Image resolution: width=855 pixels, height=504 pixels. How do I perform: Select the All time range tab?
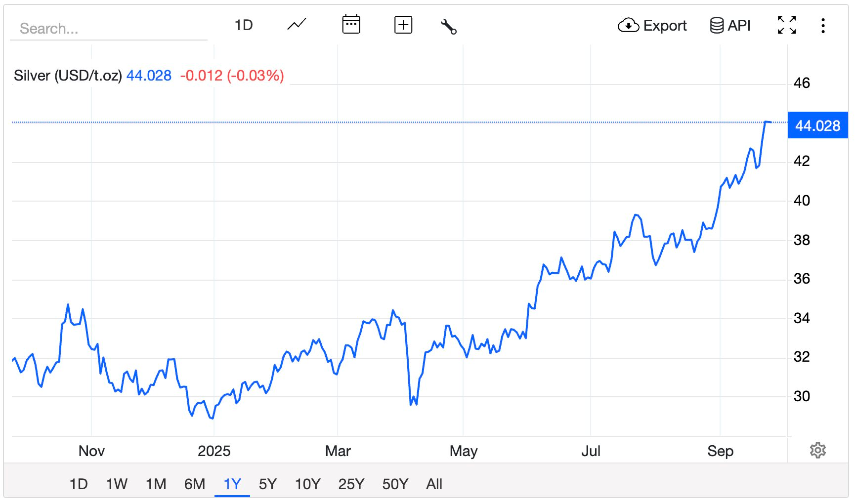[434, 484]
